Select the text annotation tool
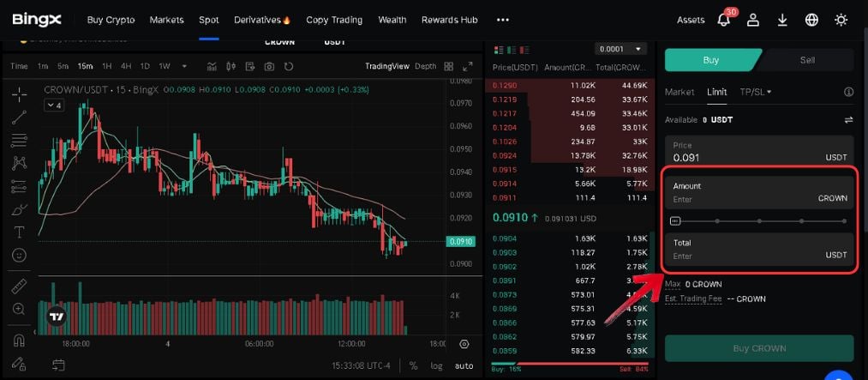The height and width of the screenshot is (380, 868). coord(20,232)
